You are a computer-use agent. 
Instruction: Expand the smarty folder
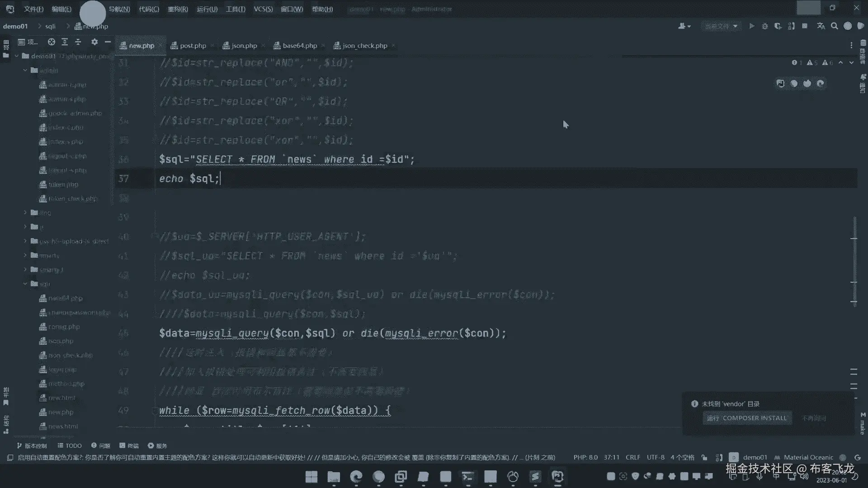click(x=25, y=255)
